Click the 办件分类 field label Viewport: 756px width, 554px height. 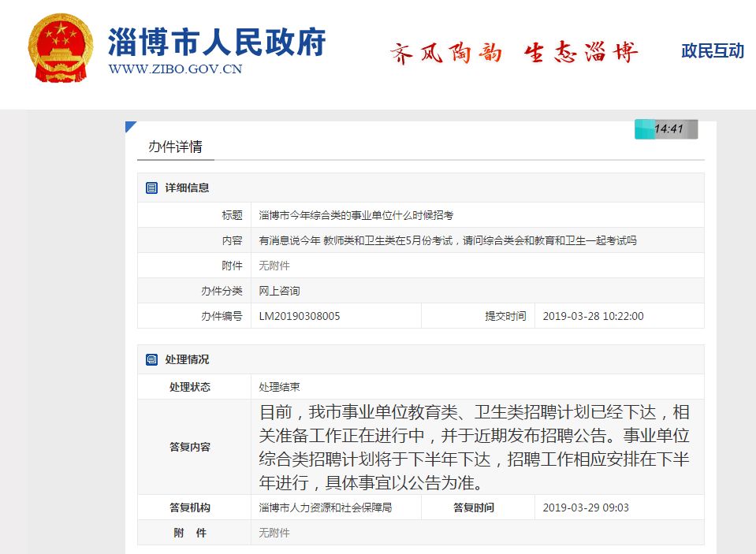pyautogui.click(x=222, y=291)
